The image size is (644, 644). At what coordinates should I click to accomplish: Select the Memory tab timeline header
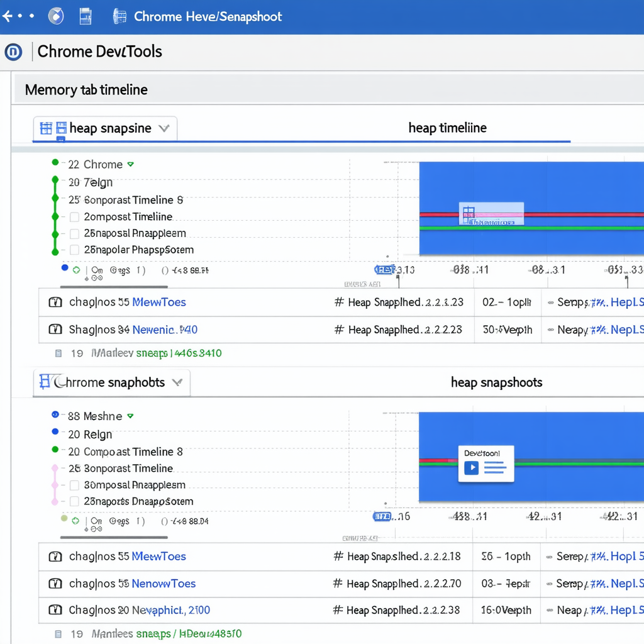86,89
